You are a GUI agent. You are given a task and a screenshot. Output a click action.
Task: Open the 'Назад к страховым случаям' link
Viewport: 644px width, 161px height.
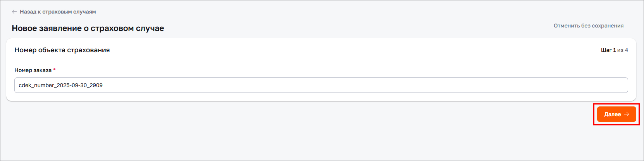click(58, 12)
